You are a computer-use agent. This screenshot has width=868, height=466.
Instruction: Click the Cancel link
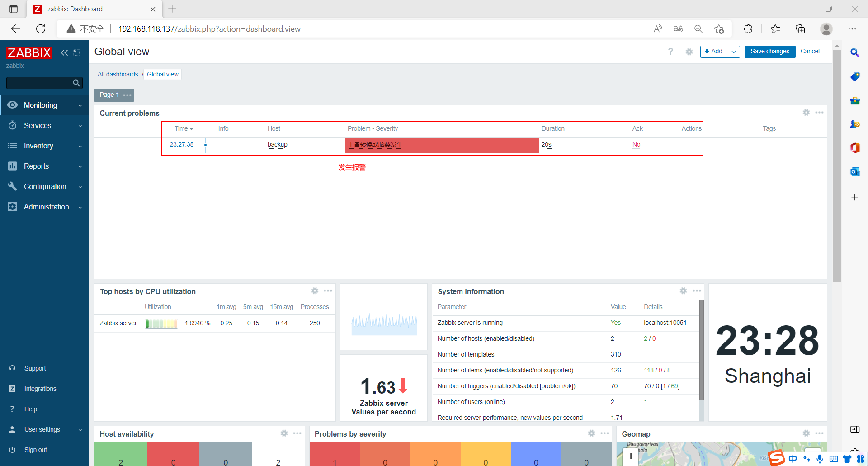coord(810,52)
